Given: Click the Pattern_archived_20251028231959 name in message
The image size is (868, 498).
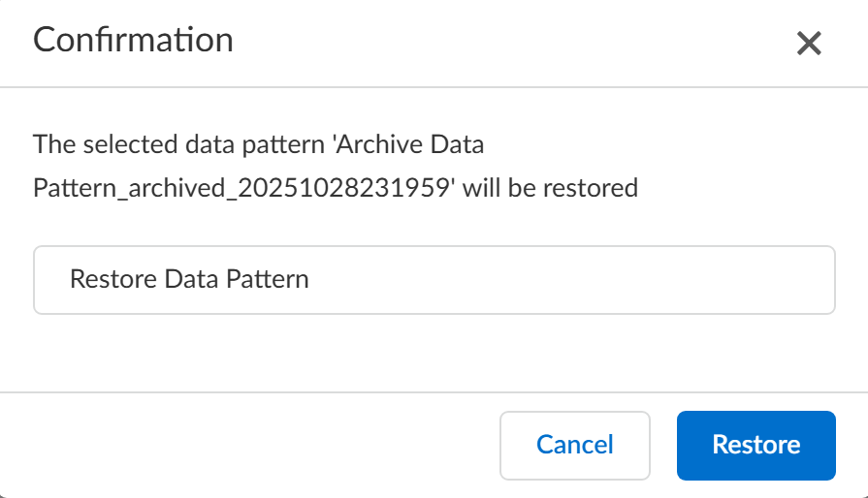Looking at the screenshot, I should pos(243,188).
